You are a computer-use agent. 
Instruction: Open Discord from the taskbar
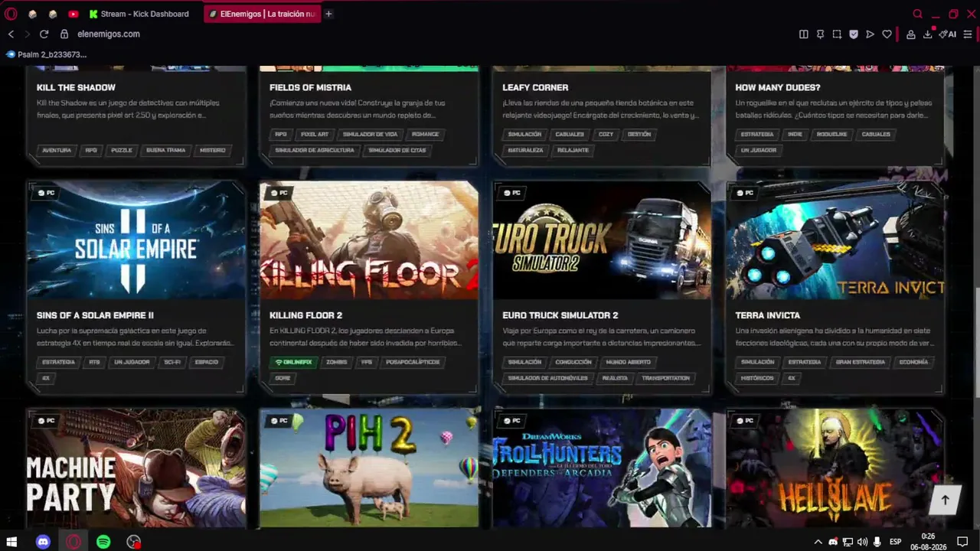click(x=44, y=542)
